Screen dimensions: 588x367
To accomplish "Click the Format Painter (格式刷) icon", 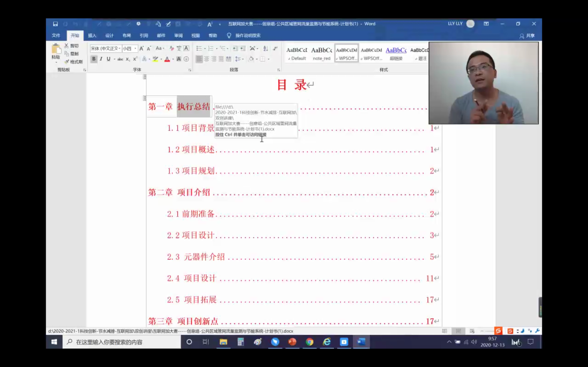I will click(67, 62).
